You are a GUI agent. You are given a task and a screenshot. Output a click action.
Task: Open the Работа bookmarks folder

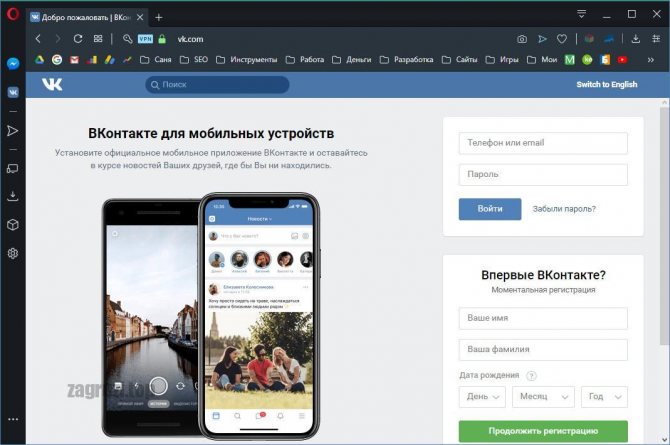[305, 60]
